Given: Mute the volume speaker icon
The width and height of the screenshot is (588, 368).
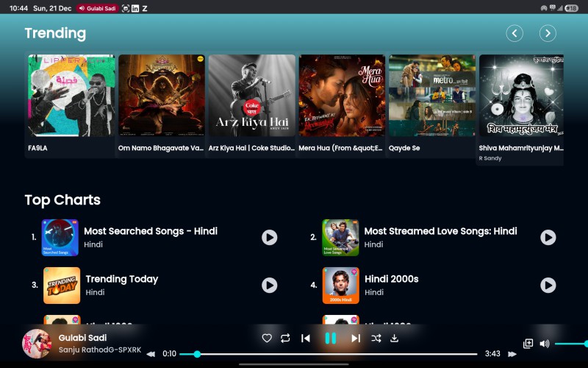Looking at the screenshot, I should pyautogui.click(x=545, y=344).
